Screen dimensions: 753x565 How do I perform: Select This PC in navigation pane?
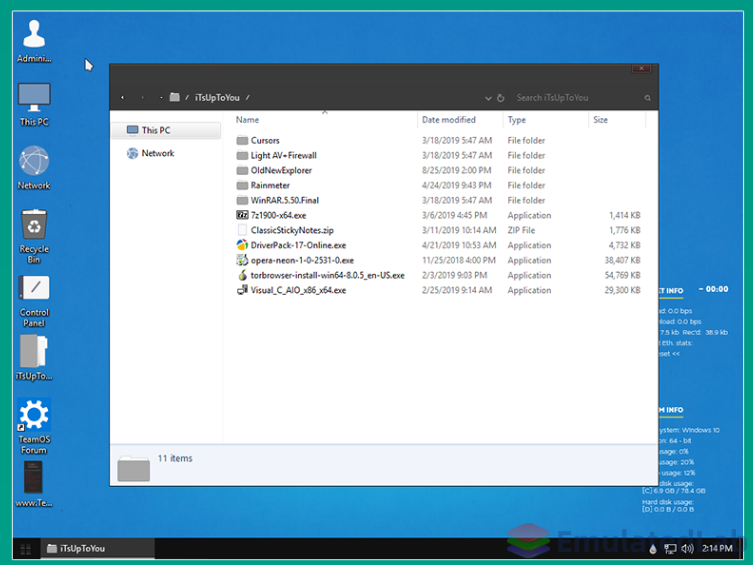click(x=166, y=130)
